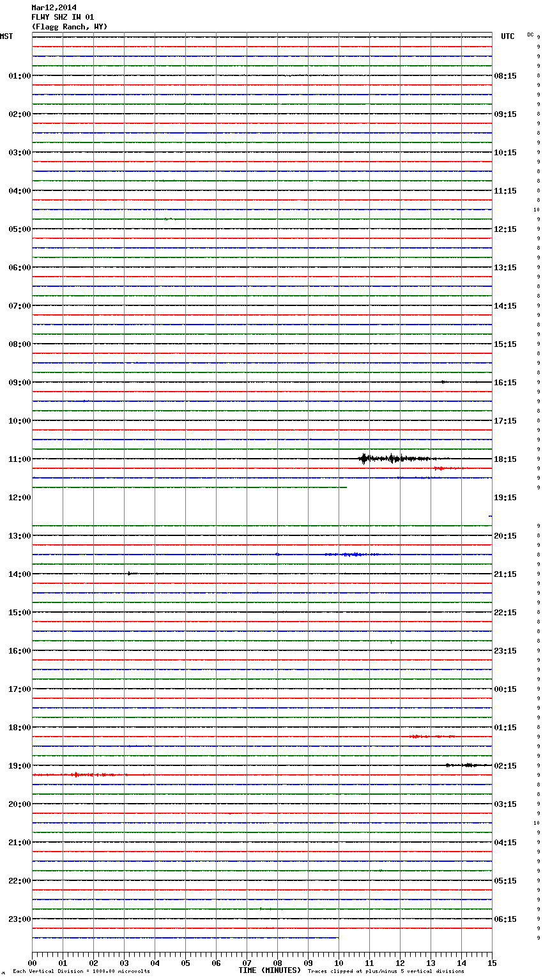Click the "07:00" MST hour label
This screenshot has height=980, width=543.
(19, 306)
